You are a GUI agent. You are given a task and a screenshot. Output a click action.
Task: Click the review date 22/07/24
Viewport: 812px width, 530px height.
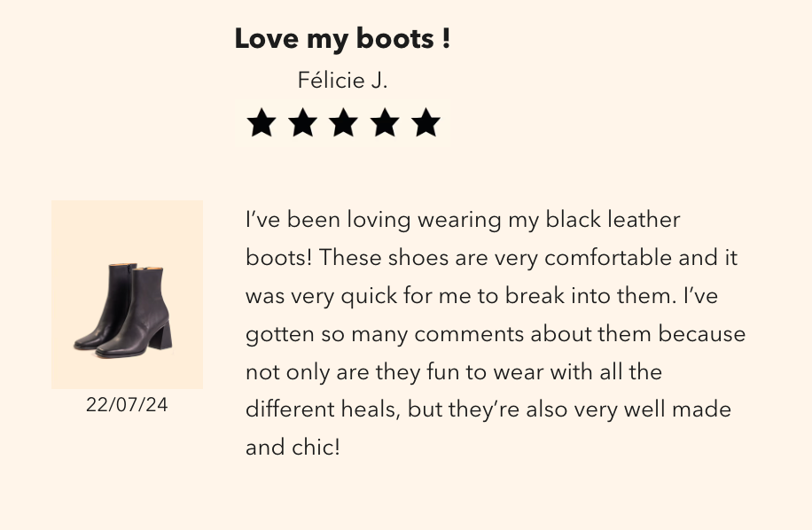click(127, 405)
